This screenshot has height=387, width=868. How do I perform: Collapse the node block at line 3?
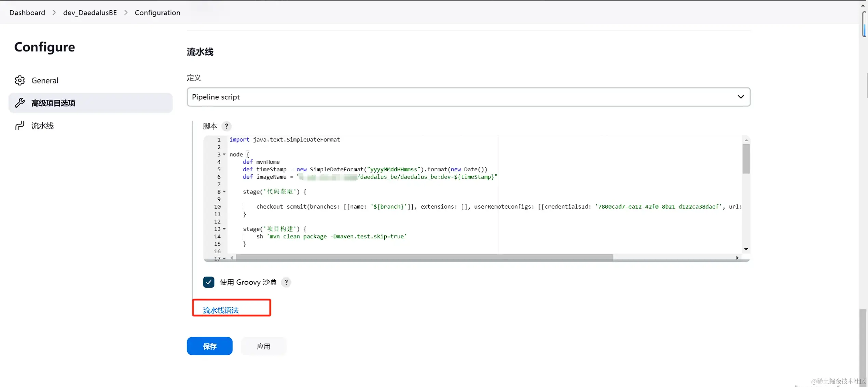coord(224,155)
